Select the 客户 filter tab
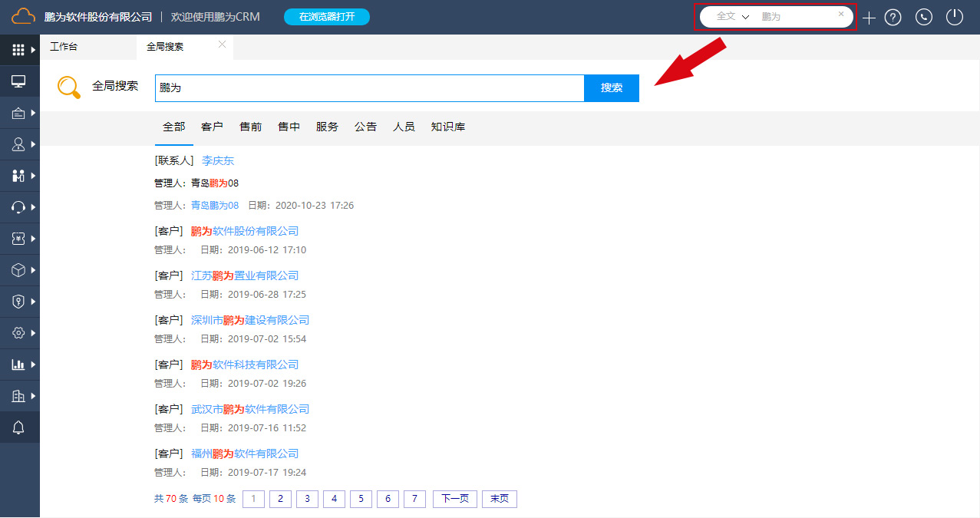Image resolution: width=980 pixels, height=518 pixels. [x=212, y=127]
